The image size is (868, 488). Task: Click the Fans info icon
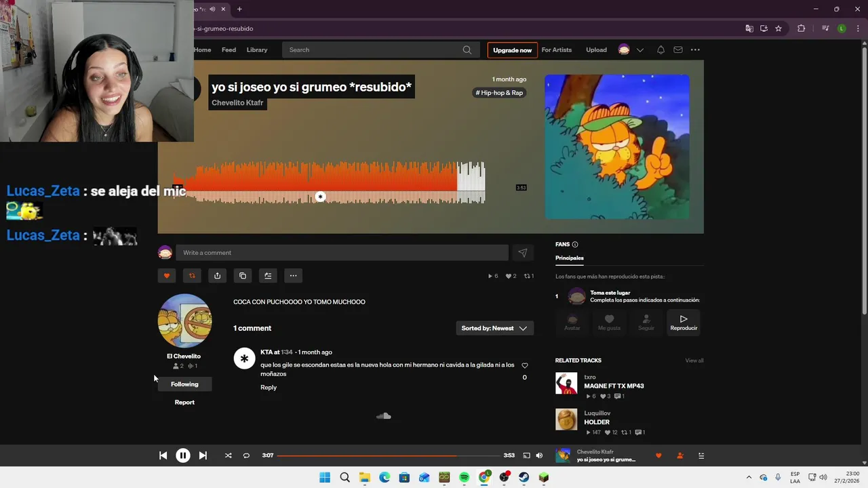[575, 245]
